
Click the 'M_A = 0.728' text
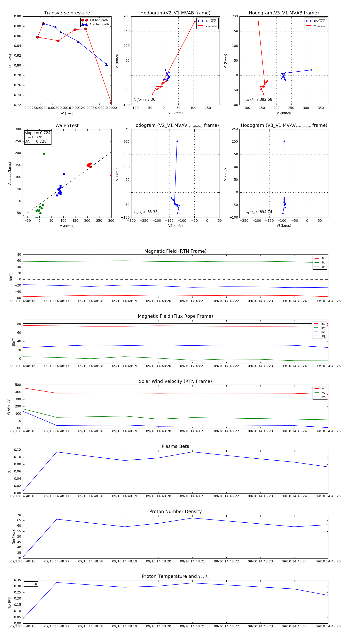36,141
